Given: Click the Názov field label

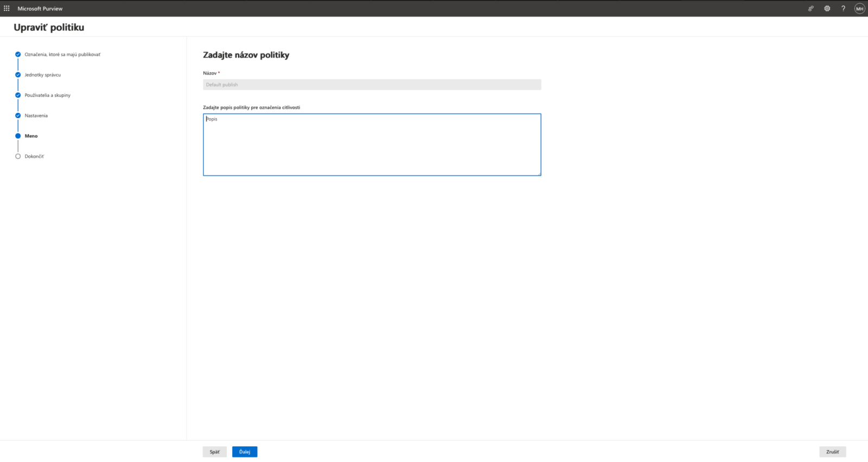Looking at the screenshot, I should coord(211,73).
